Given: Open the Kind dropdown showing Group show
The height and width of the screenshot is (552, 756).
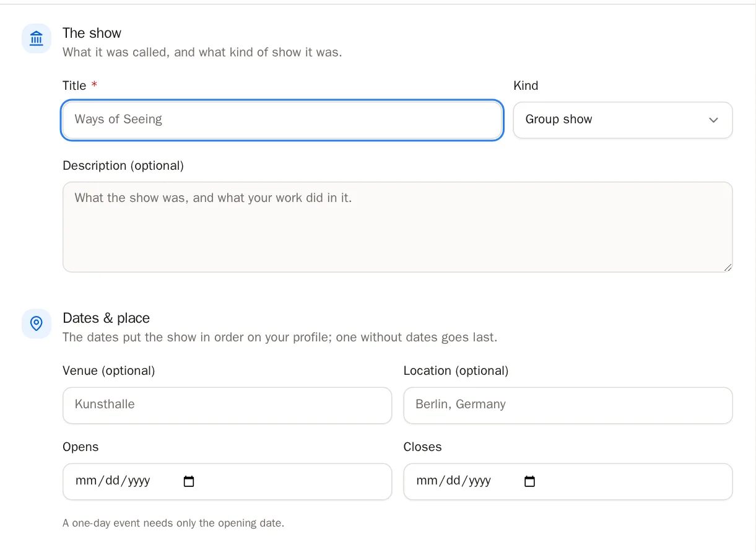Looking at the screenshot, I should [x=623, y=120].
